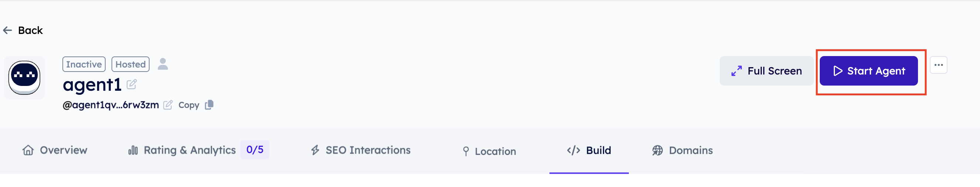Click the Hosted badge label
980x187 pixels.
tap(130, 64)
